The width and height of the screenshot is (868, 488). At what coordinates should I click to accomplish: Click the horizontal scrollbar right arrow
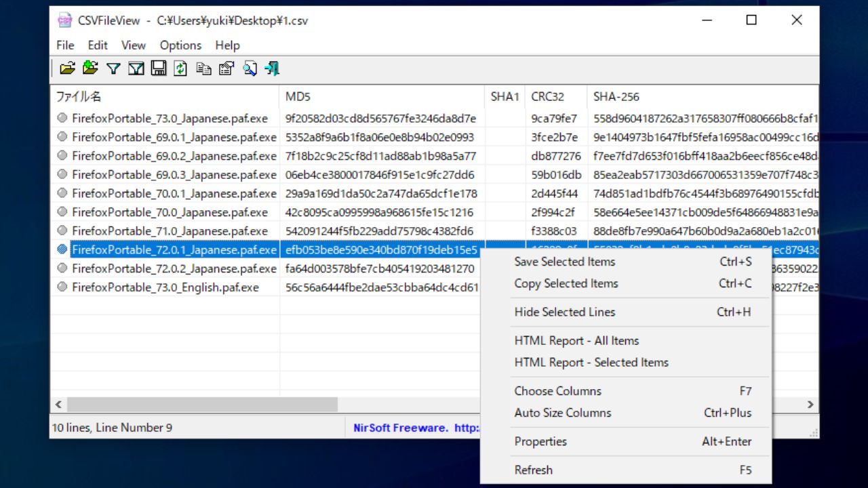pos(810,405)
